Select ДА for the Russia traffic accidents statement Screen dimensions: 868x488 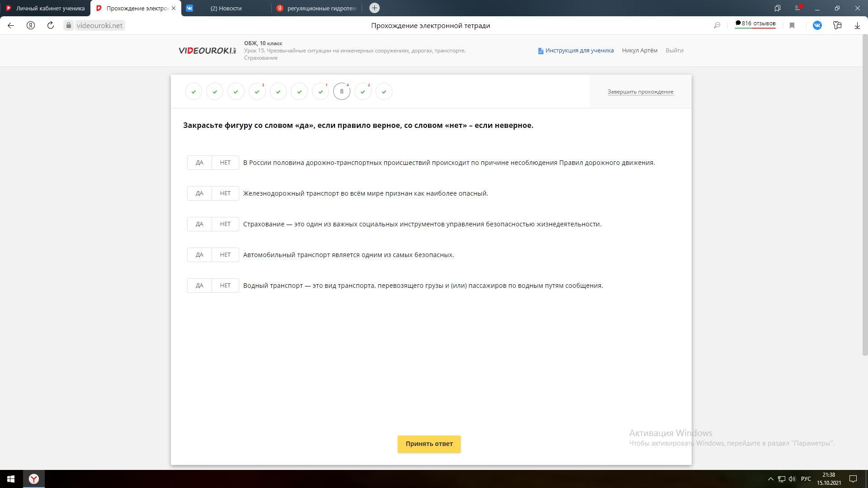coord(199,163)
